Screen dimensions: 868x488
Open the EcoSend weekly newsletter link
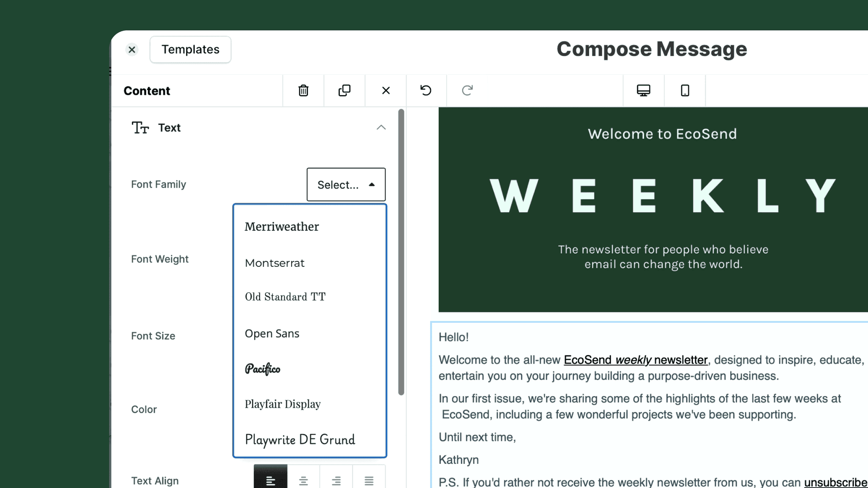point(636,360)
